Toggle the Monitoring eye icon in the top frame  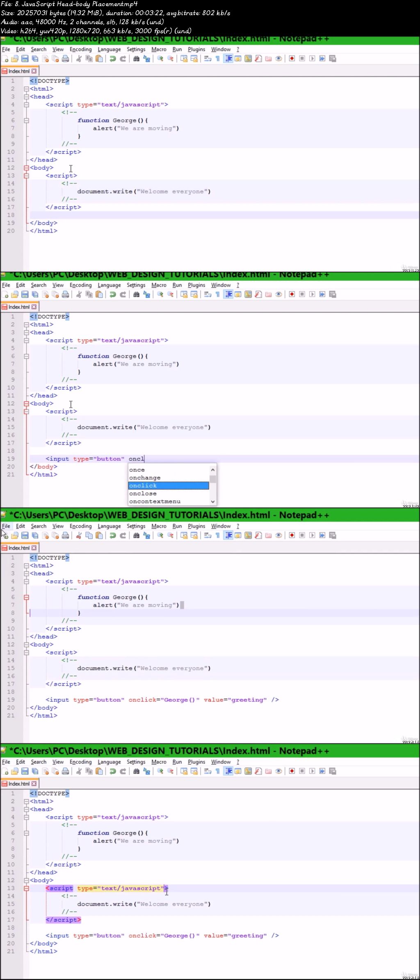(278, 59)
